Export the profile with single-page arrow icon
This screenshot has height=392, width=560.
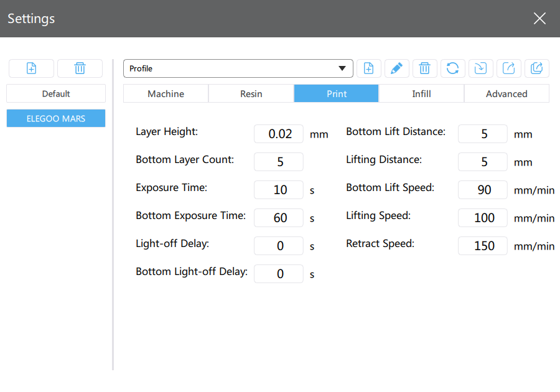tap(508, 68)
